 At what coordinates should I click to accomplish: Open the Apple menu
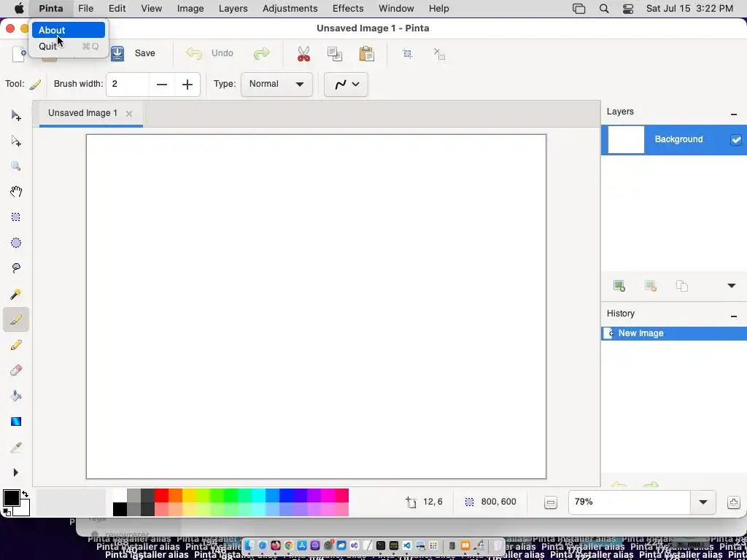(x=20, y=9)
